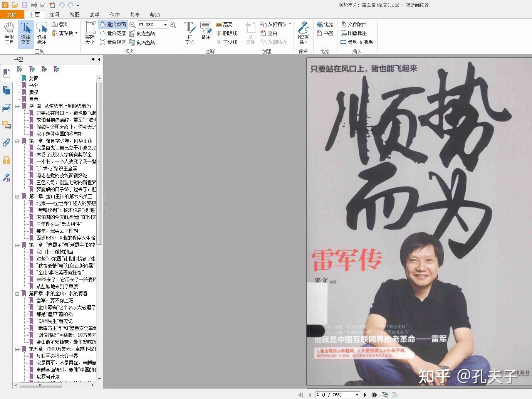Select the Note (备注) comment tool
Screen dimensions: 532x399
tap(206, 31)
